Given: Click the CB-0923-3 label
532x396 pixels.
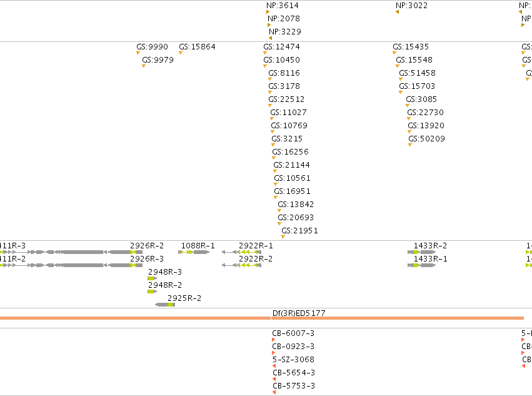Looking at the screenshot, I should pos(293,347).
